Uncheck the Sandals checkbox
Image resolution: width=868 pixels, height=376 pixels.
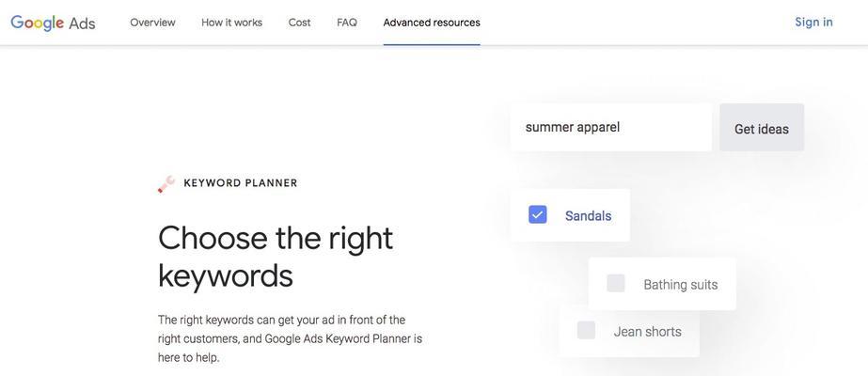pyautogui.click(x=538, y=214)
